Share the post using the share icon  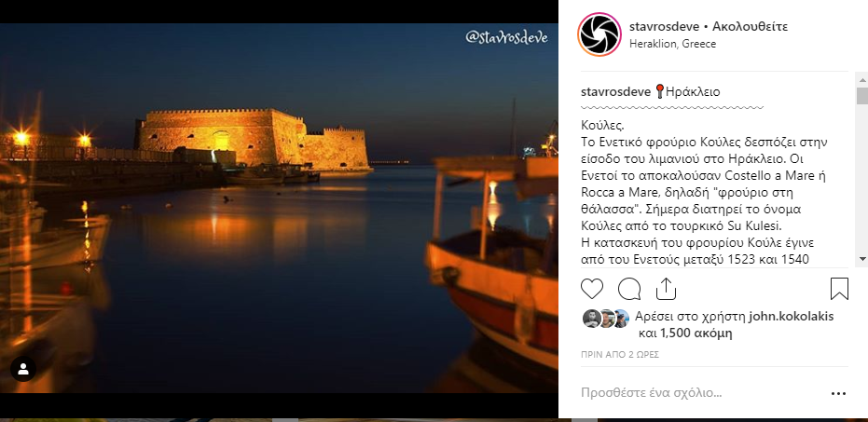(666, 289)
